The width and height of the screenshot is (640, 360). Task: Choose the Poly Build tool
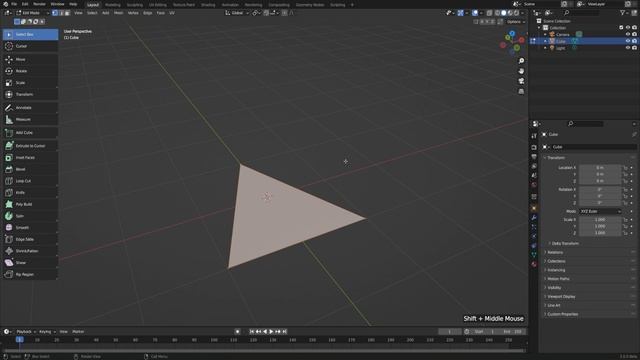[30, 204]
